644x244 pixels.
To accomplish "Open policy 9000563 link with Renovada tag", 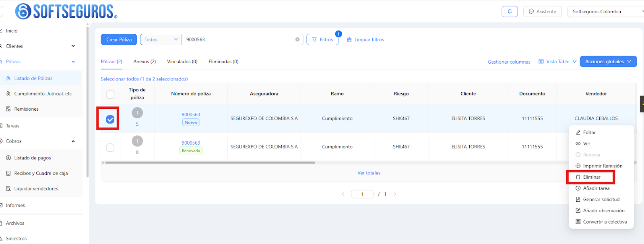I will (191, 143).
